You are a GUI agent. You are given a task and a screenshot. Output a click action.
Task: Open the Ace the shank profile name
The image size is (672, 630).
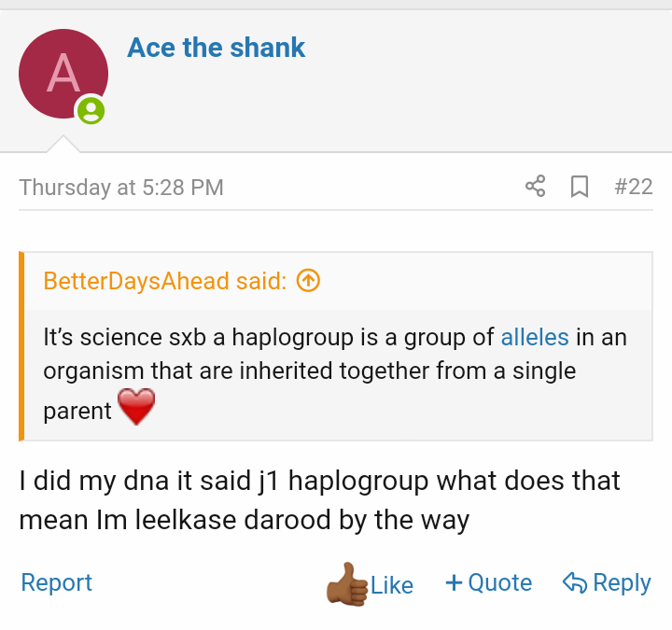(x=217, y=48)
